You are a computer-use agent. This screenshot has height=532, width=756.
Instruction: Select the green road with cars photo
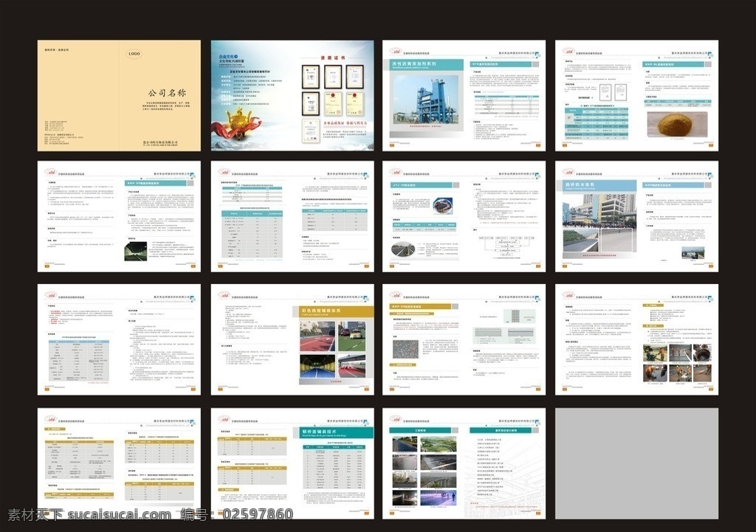click(351, 337)
